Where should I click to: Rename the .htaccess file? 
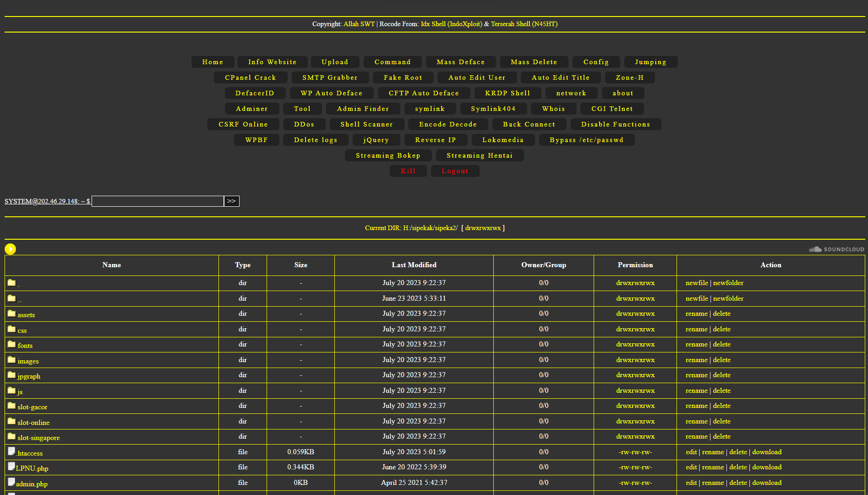coord(713,452)
